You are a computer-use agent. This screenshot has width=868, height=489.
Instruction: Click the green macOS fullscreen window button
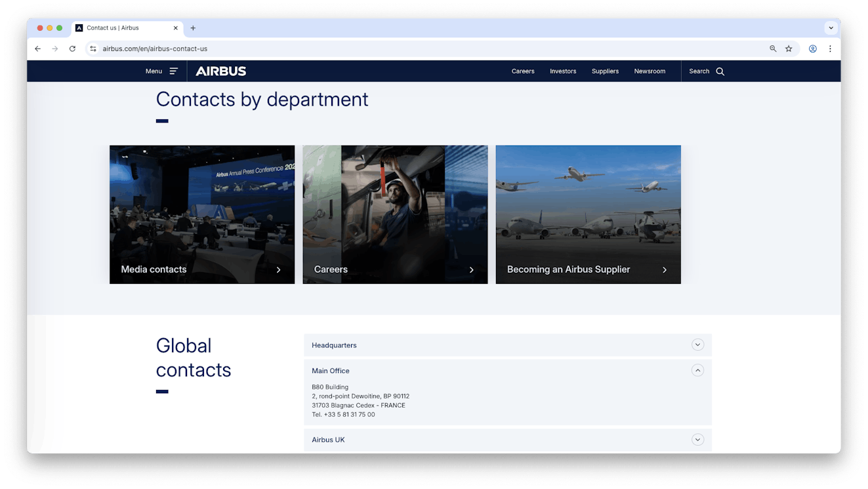[59, 28]
